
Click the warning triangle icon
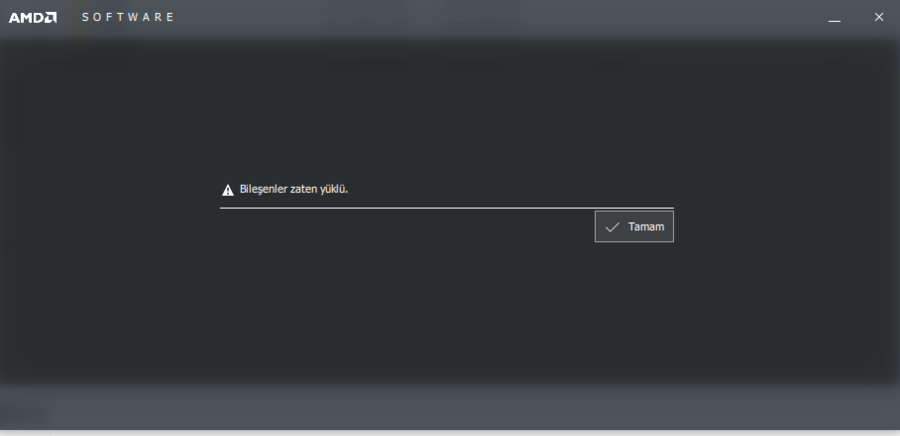228,190
